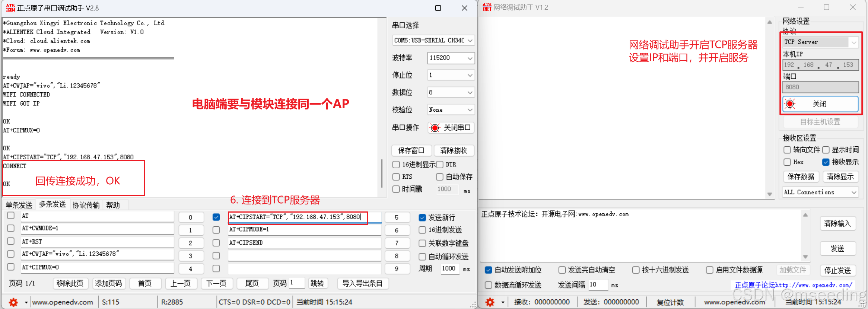Screen dimensions: 868x309
Task: Click 导入导出条目 button
Action: point(363,284)
